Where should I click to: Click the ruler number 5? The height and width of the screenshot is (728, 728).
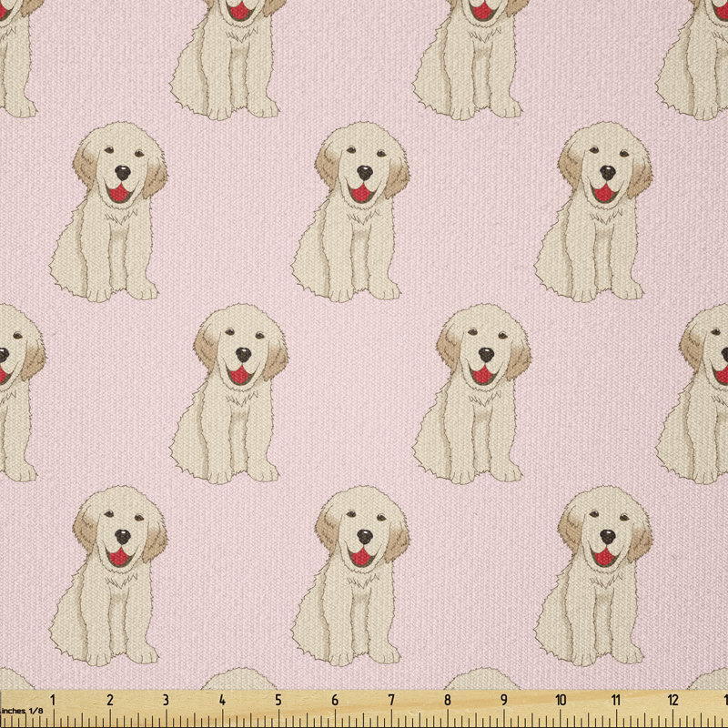tap(278, 700)
